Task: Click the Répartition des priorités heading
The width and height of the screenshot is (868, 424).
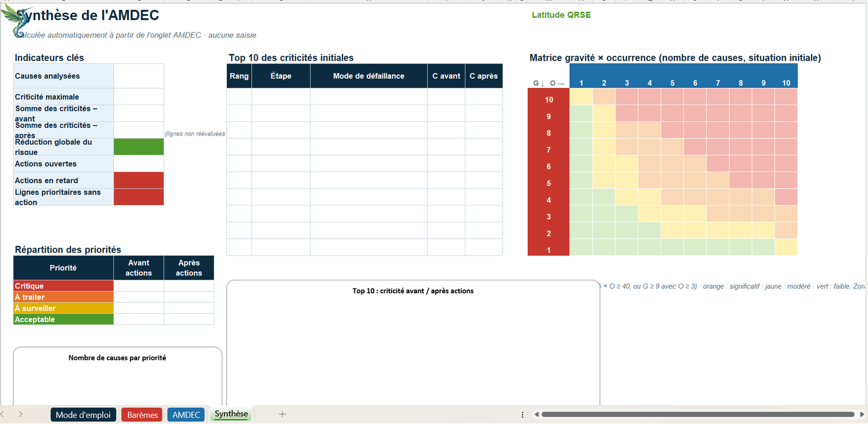Action: click(x=68, y=249)
